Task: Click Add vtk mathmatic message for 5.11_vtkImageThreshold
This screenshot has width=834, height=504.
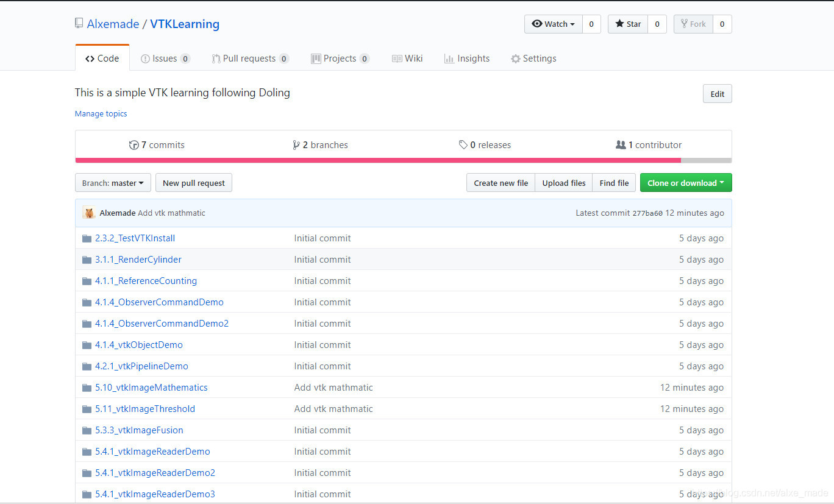Action: pyautogui.click(x=333, y=409)
